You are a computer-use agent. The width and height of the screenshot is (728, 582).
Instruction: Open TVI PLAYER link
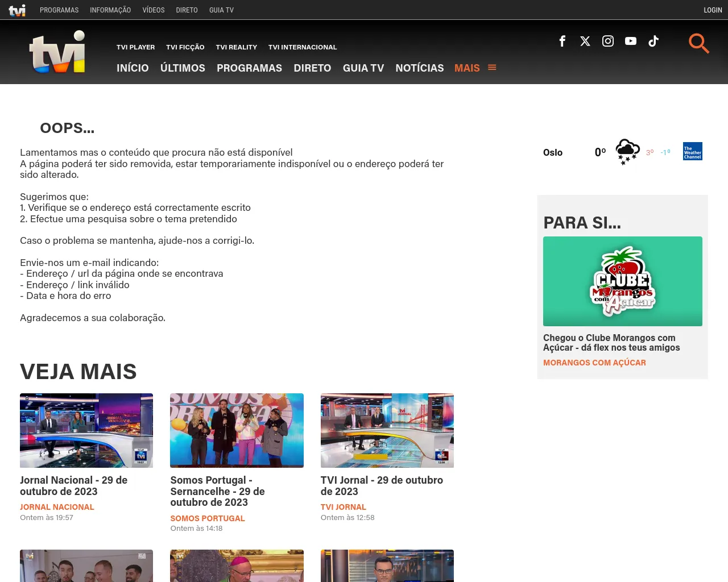135,47
